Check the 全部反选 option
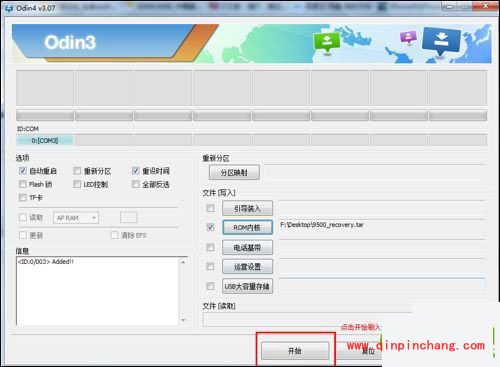This screenshot has height=367, width=500. [x=136, y=184]
